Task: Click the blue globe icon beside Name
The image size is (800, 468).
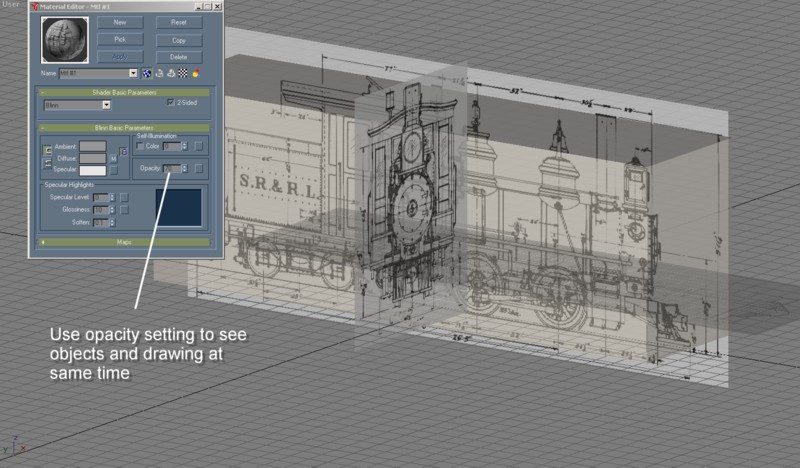Action: point(147,73)
